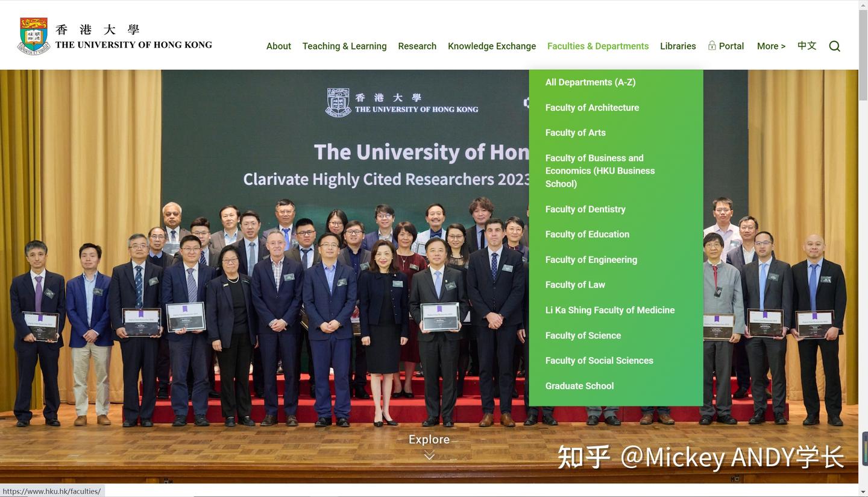This screenshot has width=868, height=497.
Task: Switch language using the 中文 link
Action: pos(807,45)
